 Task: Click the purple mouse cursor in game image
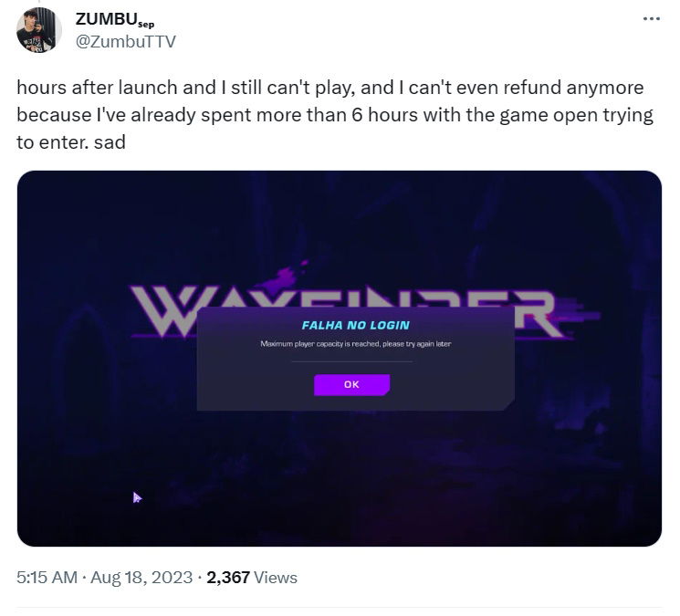pyautogui.click(x=137, y=497)
